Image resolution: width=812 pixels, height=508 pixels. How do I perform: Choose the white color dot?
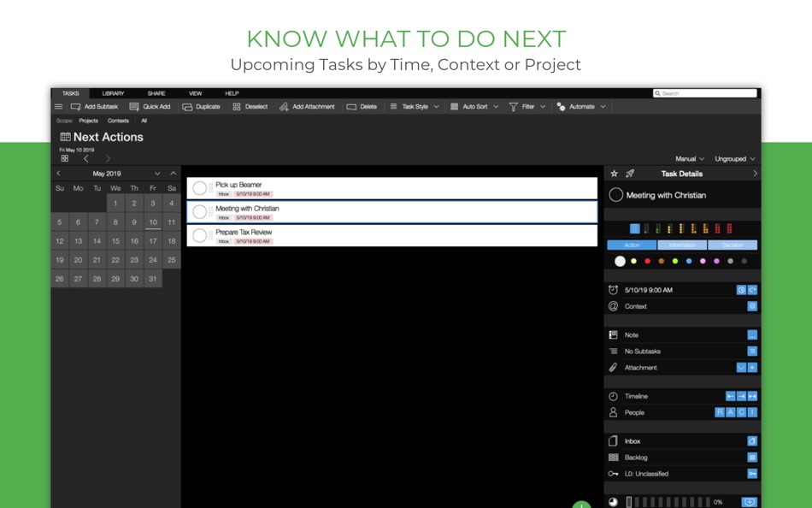(x=620, y=261)
